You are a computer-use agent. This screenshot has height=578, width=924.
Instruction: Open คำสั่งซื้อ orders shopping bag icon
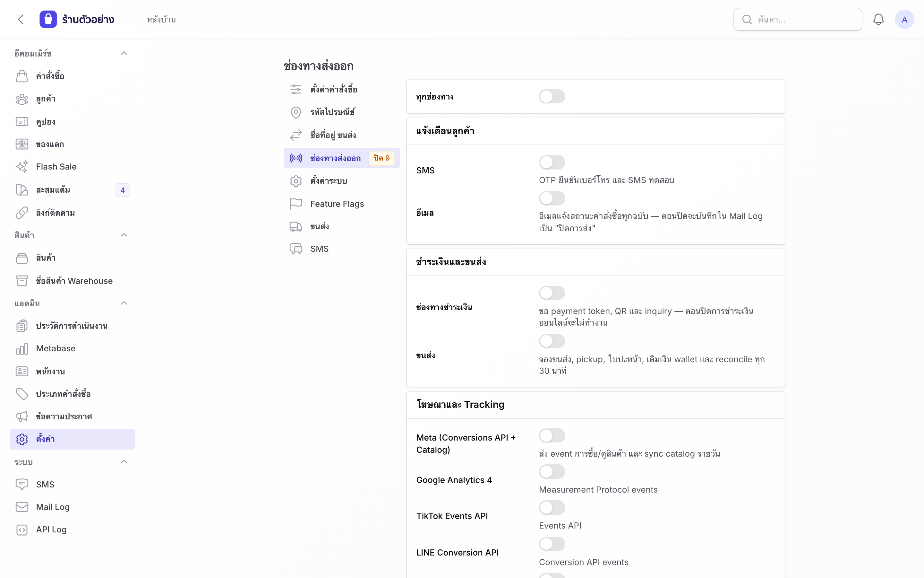(x=22, y=76)
